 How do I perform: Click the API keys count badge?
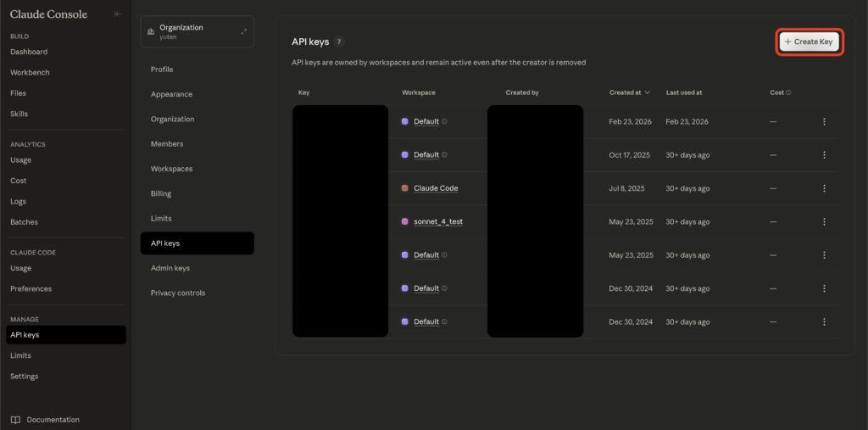339,42
